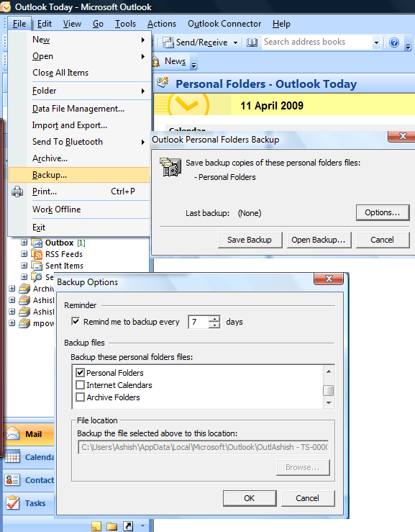Open the File menu
This screenshot has width=415, height=532.
point(19,24)
